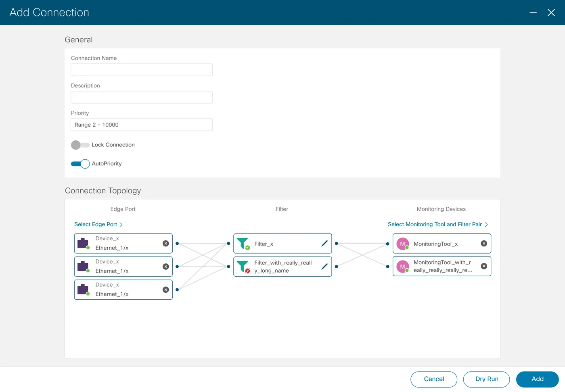Click Add to create the connection
The width and height of the screenshot is (565, 392).
(538, 379)
